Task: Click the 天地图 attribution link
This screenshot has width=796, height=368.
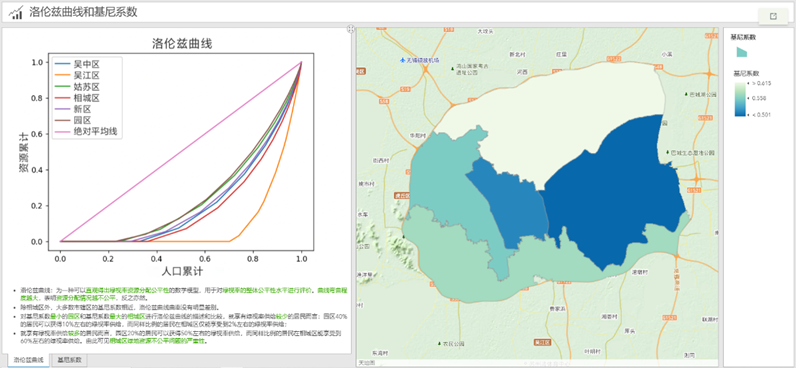Action: coord(366,362)
